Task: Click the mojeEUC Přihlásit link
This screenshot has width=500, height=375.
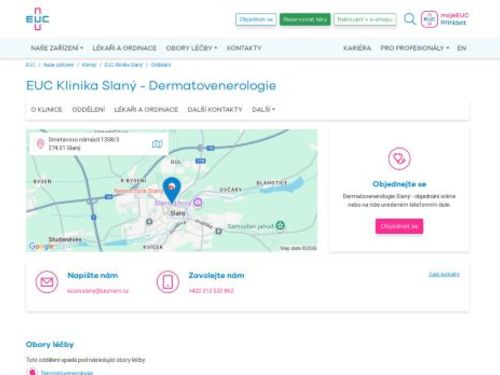Action: 454,19
